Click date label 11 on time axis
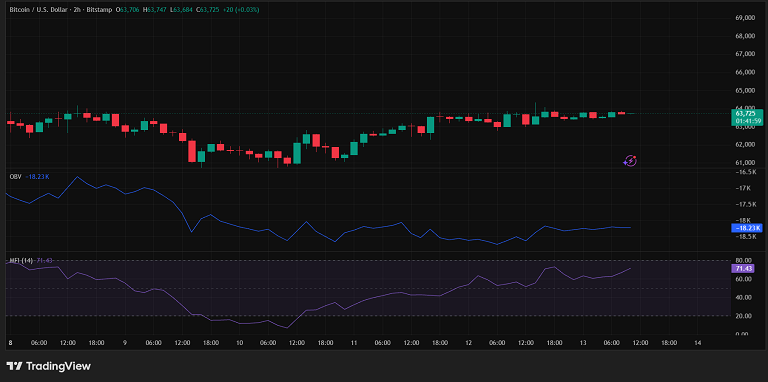The image size is (768, 382). point(354,343)
